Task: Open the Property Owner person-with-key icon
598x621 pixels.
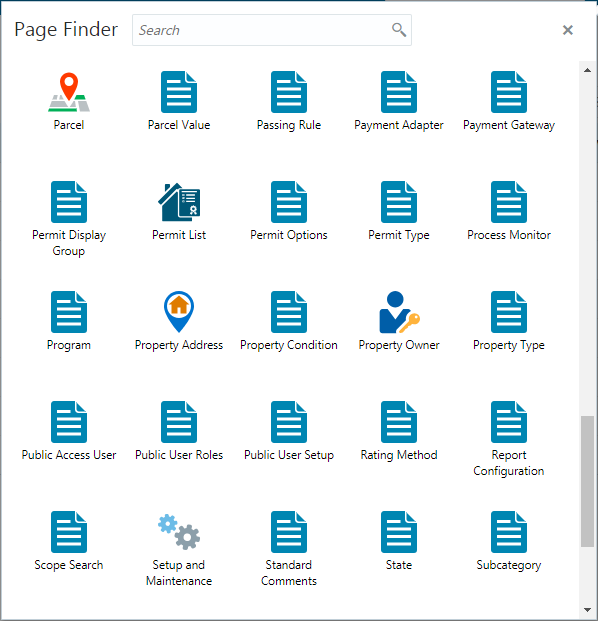Action: (399, 312)
